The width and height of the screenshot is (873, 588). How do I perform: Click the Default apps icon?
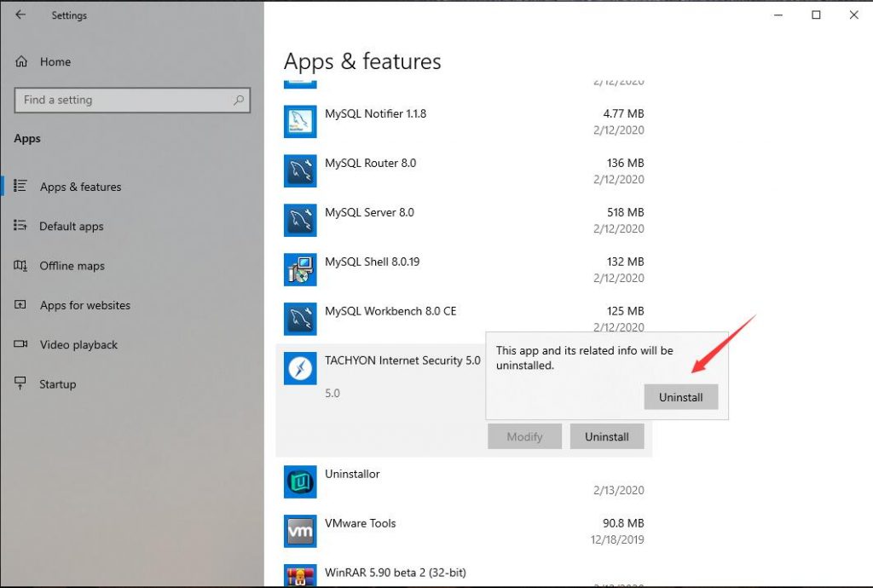click(20, 225)
